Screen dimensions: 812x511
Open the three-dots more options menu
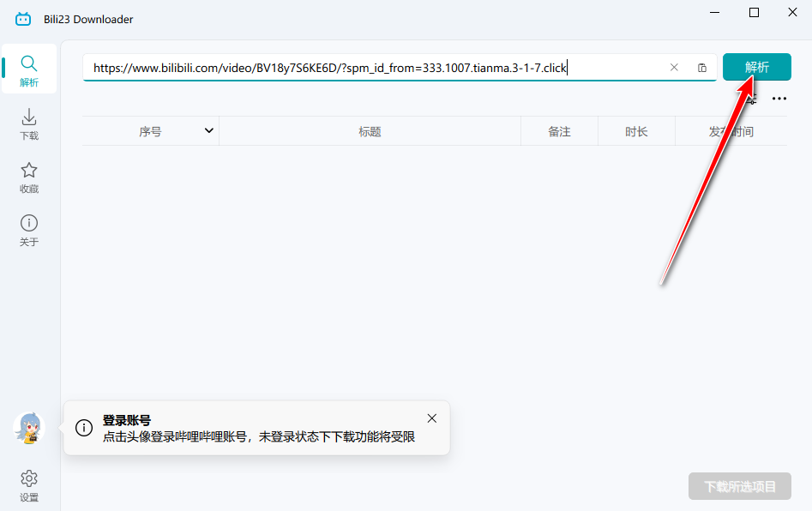pos(779,99)
